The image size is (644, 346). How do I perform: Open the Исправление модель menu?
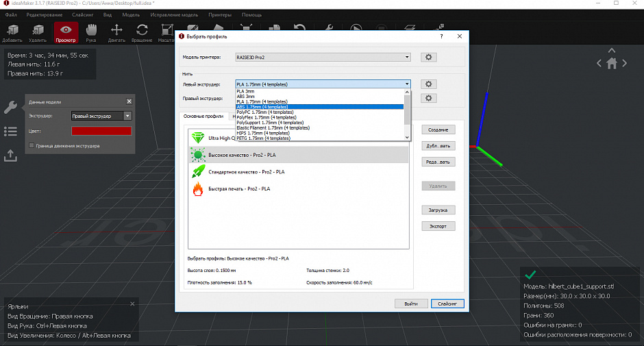(174, 15)
